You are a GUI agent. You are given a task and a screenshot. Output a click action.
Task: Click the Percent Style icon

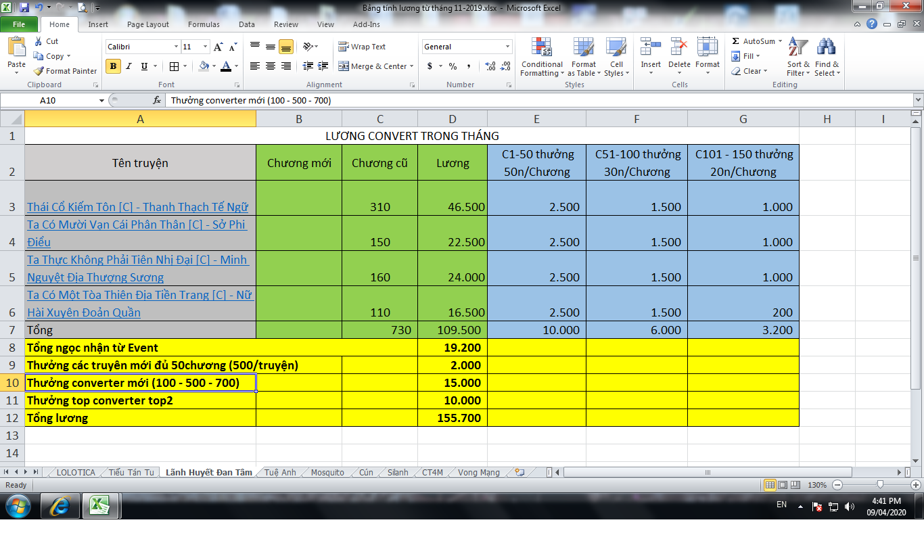point(453,66)
